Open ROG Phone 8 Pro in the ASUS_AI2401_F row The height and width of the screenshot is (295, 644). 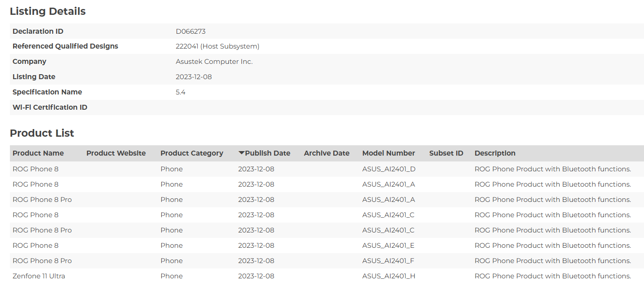(x=42, y=261)
